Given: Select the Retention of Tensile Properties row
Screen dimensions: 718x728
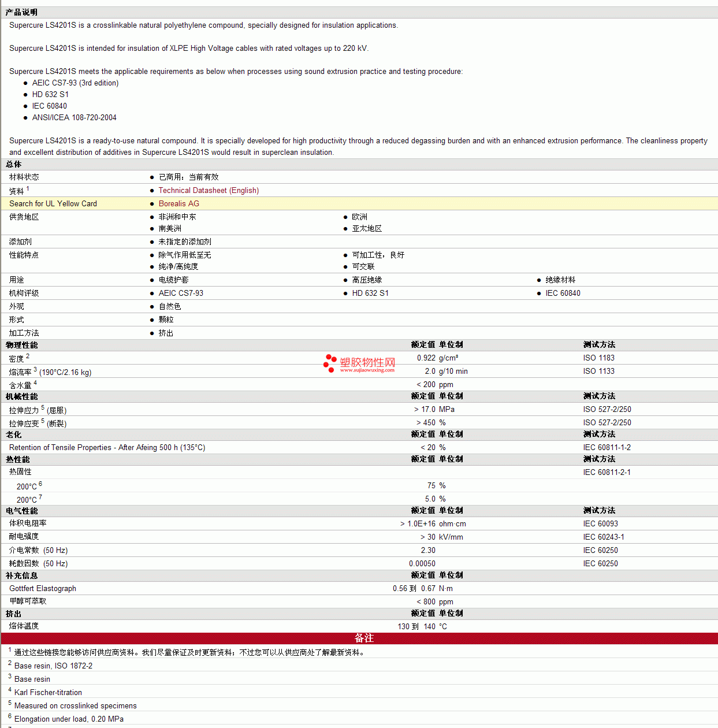Looking at the screenshot, I should (x=359, y=447).
